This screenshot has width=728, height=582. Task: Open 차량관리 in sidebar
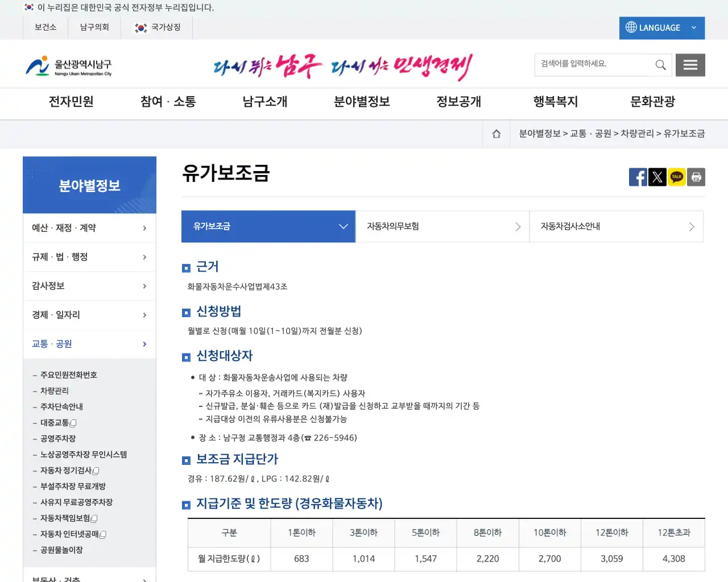pos(55,391)
